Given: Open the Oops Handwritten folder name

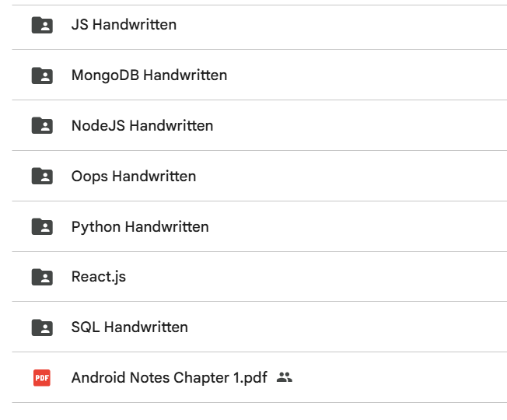Looking at the screenshot, I should 134,176.
